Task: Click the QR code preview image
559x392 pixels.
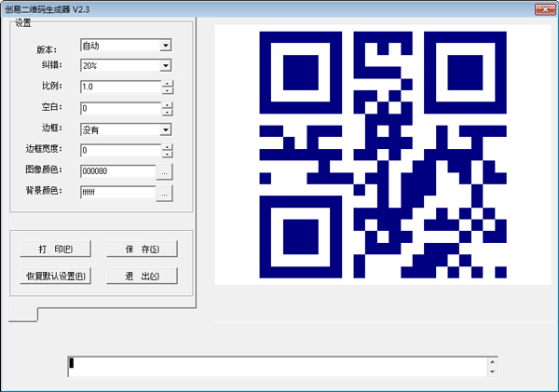Action: [383, 155]
